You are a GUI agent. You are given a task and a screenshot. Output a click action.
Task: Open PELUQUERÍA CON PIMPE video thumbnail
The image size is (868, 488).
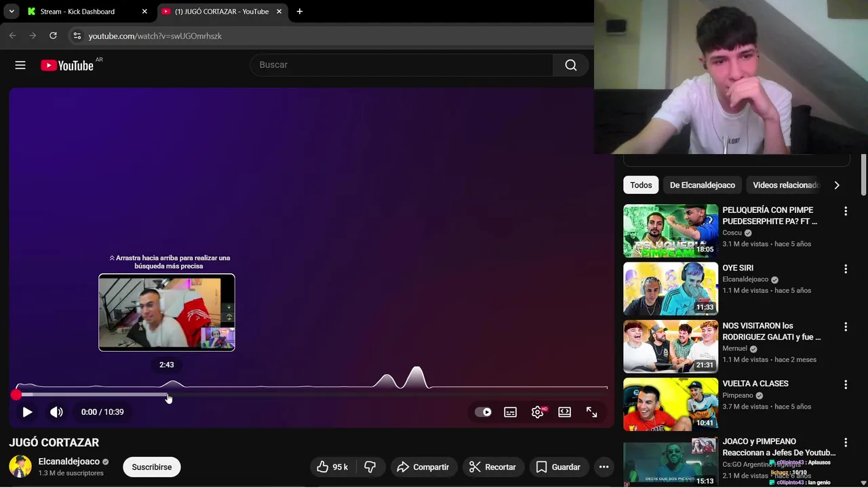tap(671, 231)
